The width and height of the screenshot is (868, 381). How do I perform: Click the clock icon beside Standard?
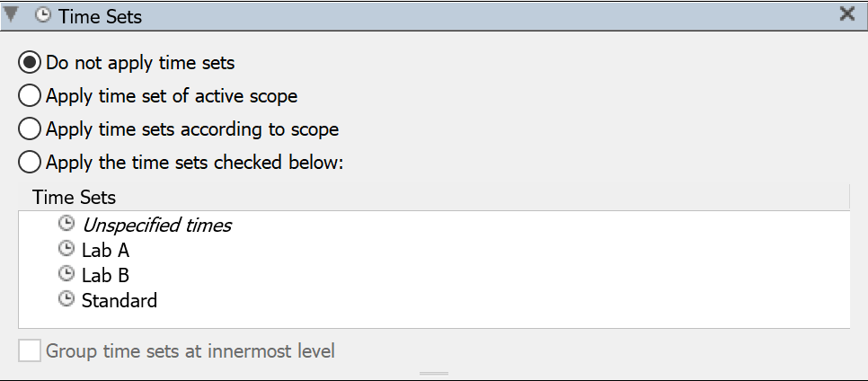(66, 299)
